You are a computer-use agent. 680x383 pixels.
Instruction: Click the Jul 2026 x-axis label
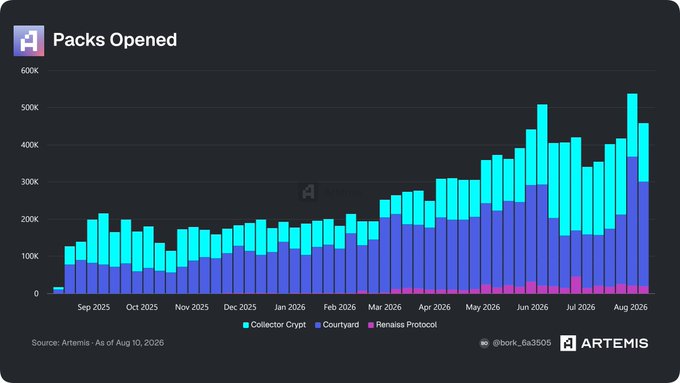[x=581, y=307]
